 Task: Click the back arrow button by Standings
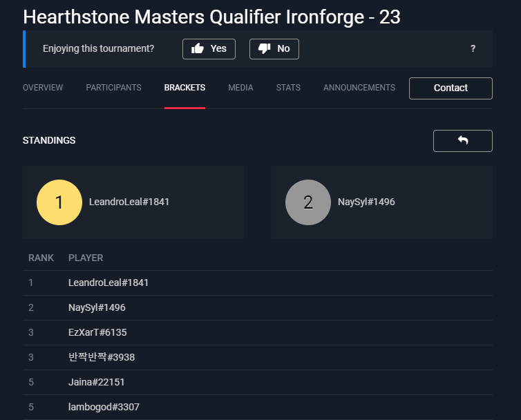462,140
